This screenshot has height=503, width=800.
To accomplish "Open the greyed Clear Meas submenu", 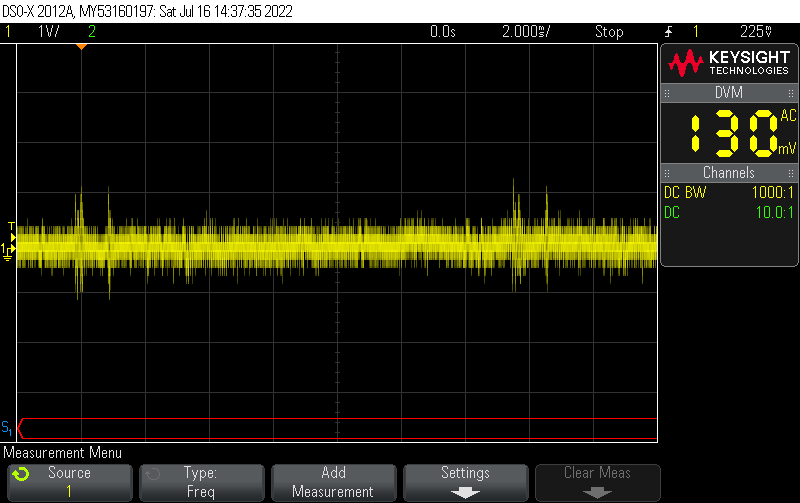I will pos(597,482).
